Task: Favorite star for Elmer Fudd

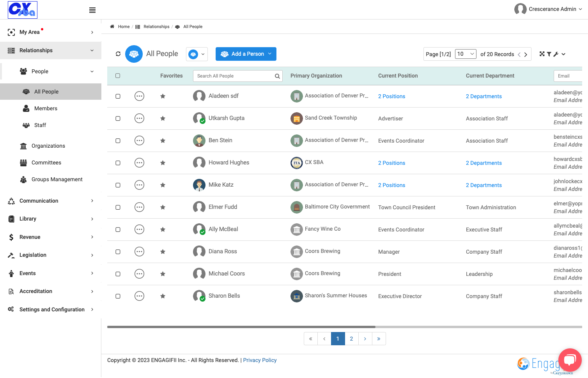Action: pos(163,207)
